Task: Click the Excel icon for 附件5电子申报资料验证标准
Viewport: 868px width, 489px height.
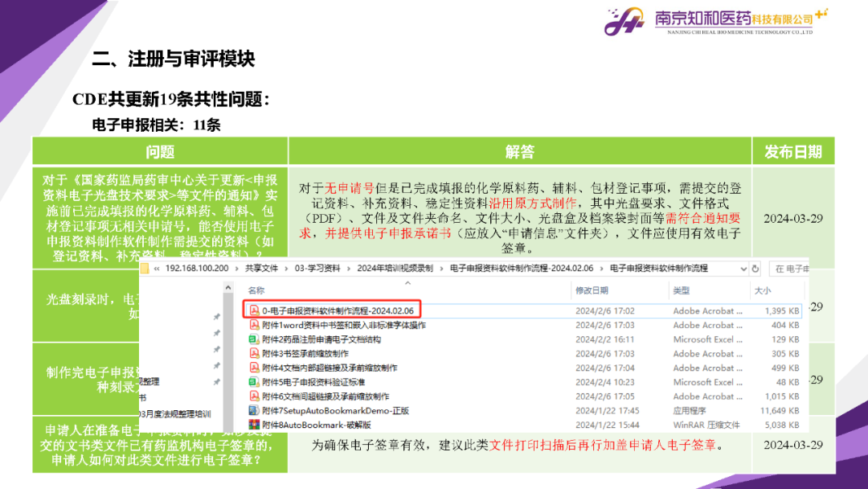Action: coord(253,382)
